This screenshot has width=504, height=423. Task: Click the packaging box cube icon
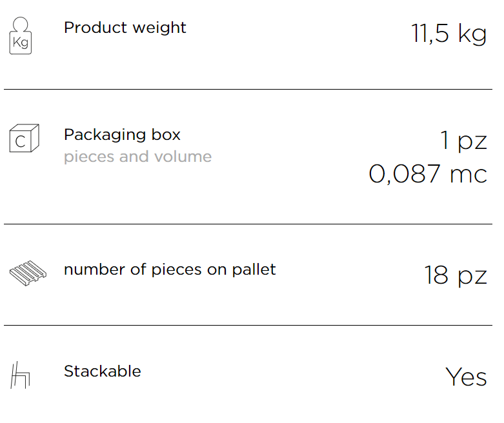[25, 138]
